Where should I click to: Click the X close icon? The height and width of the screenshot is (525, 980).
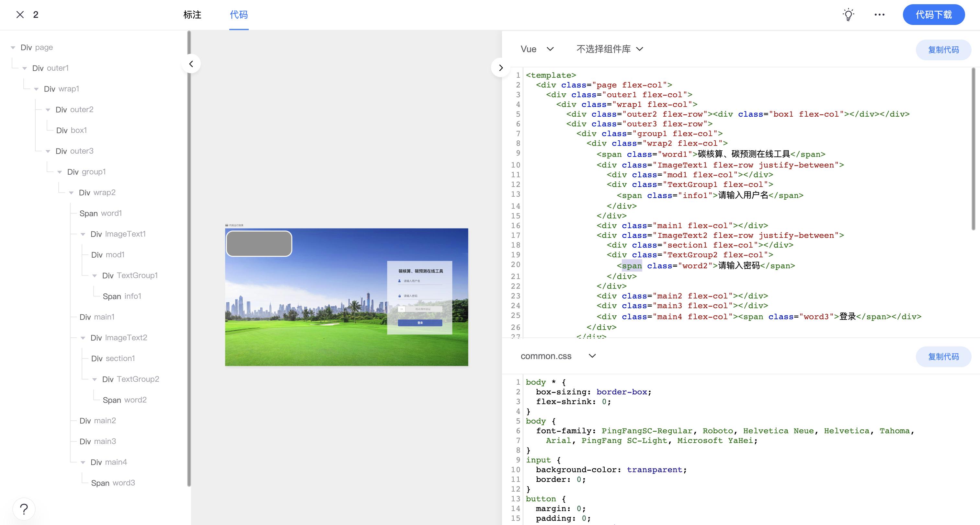click(20, 15)
